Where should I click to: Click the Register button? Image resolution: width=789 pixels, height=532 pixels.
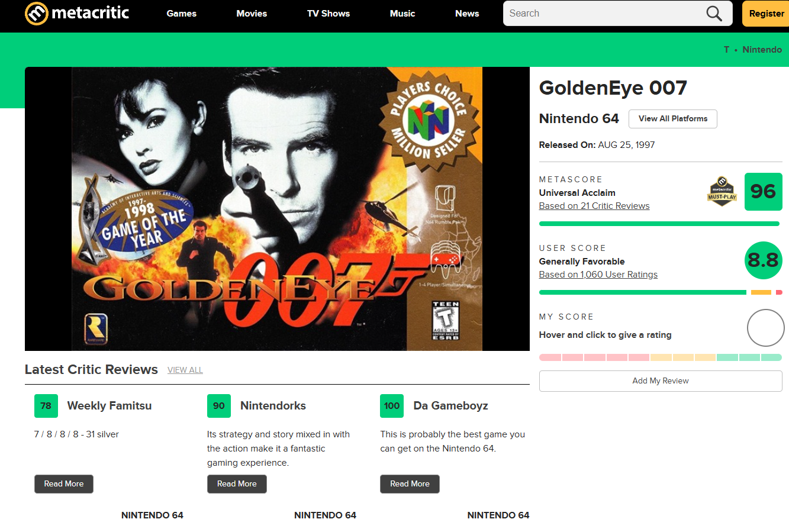coord(766,14)
